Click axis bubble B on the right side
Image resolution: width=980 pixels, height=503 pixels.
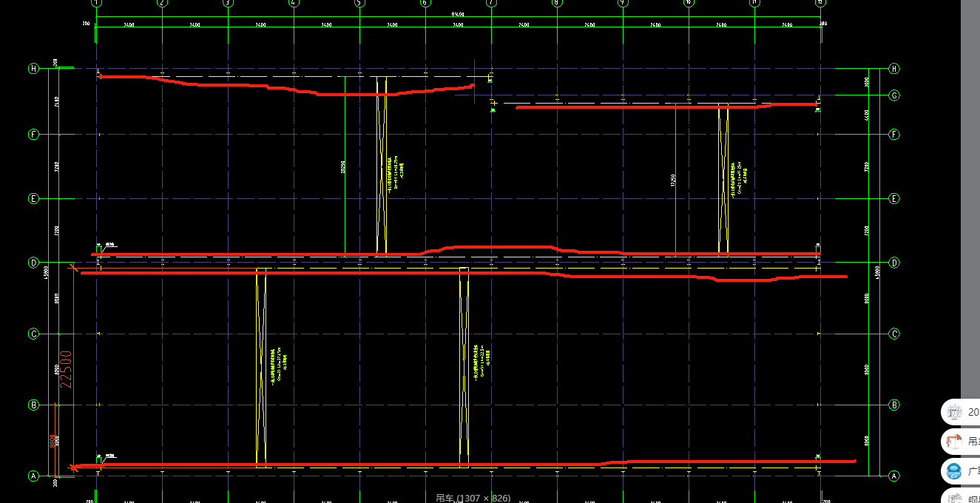(894, 405)
